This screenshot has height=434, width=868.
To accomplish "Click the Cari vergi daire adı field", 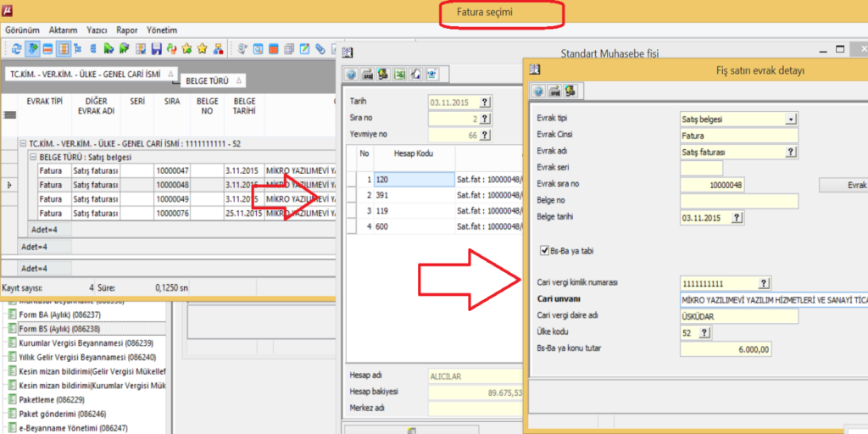I will 738,316.
